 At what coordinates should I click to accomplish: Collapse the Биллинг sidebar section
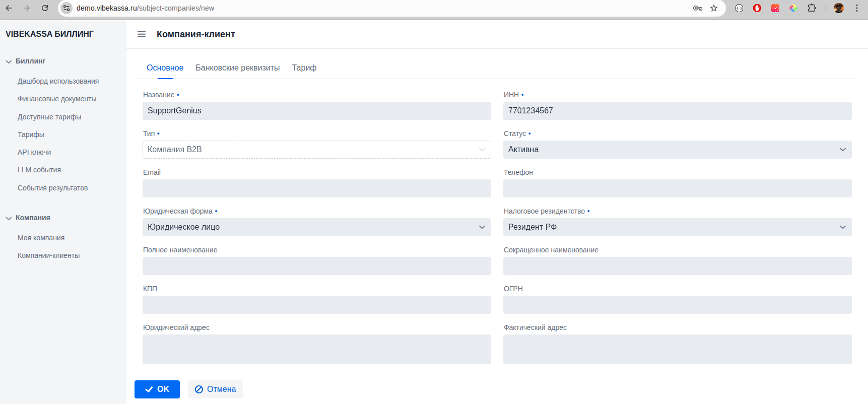(x=9, y=61)
